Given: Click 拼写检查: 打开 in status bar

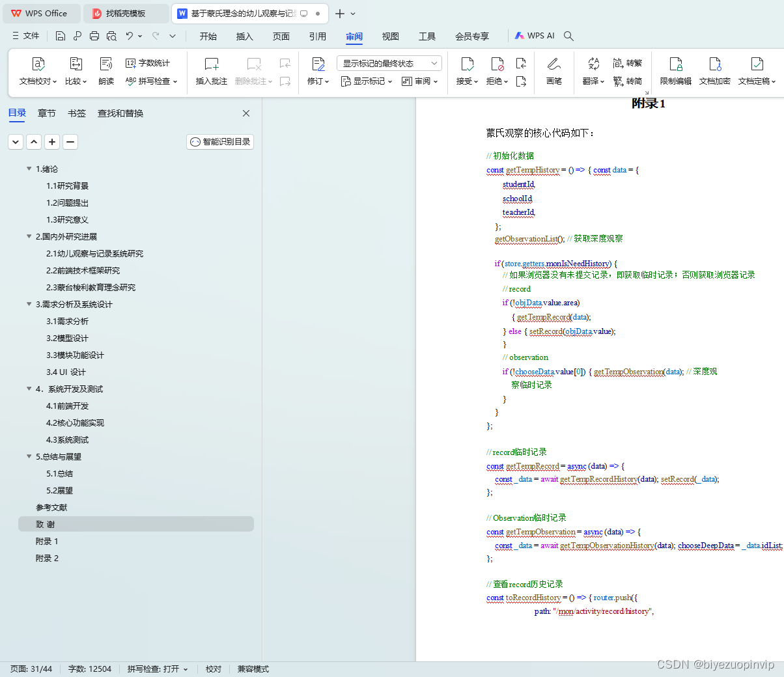Looking at the screenshot, I should pos(158,669).
